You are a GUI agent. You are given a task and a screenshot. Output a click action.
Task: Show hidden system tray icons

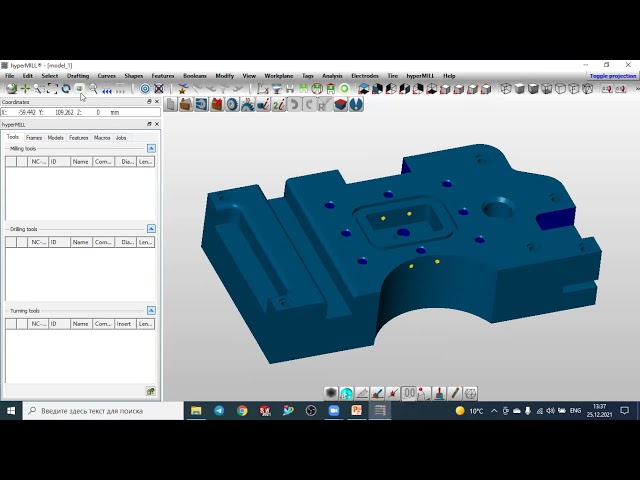point(494,411)
